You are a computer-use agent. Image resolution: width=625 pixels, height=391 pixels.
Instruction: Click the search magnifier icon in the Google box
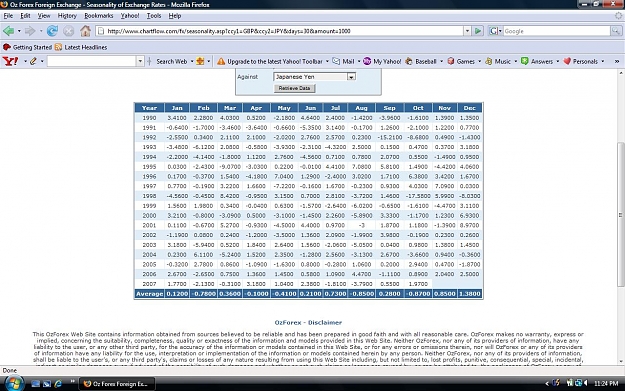pos(616,31)
